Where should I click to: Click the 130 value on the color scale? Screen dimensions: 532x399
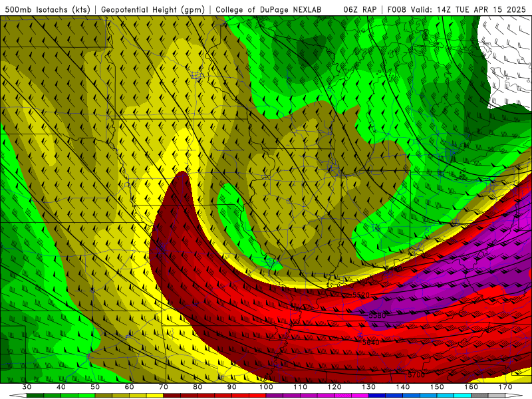click(368, 387)
